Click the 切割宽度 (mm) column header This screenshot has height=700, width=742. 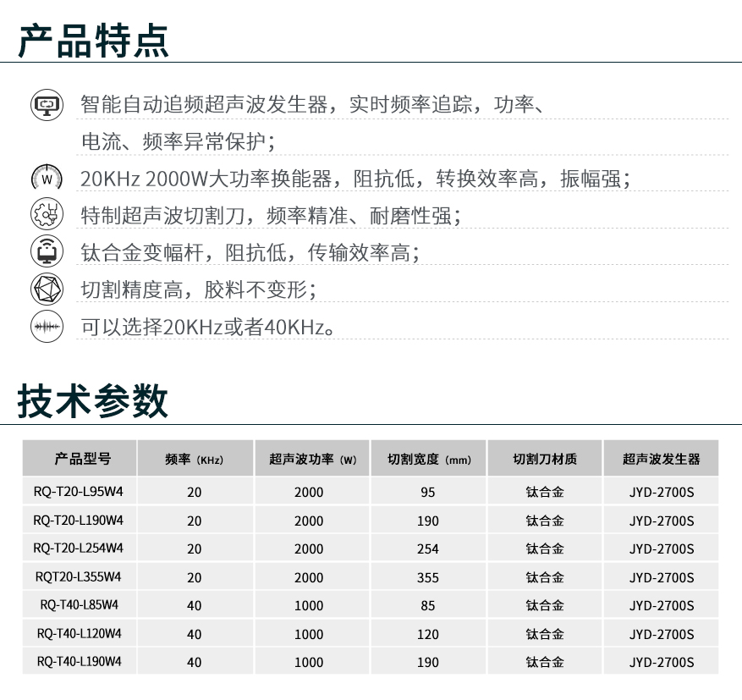click(429, 460)
